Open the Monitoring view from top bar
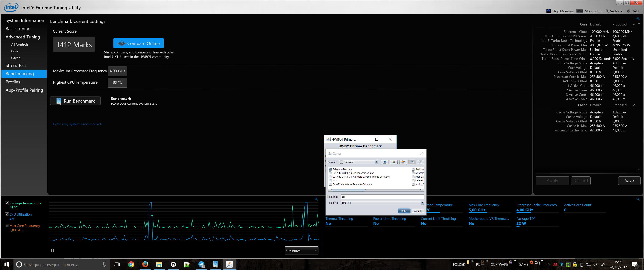The image size is (644, 270). coord(589,11)
